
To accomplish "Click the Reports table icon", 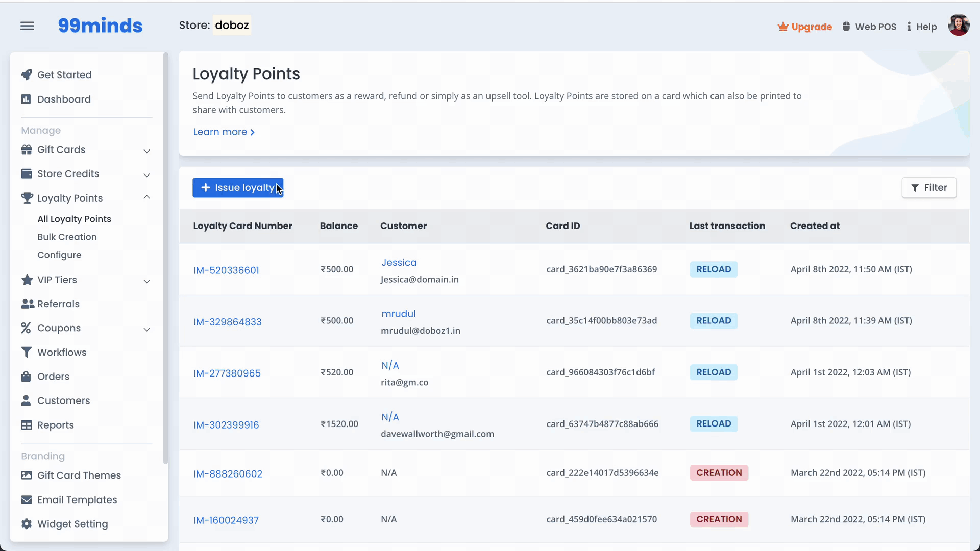I will [27, 425].
